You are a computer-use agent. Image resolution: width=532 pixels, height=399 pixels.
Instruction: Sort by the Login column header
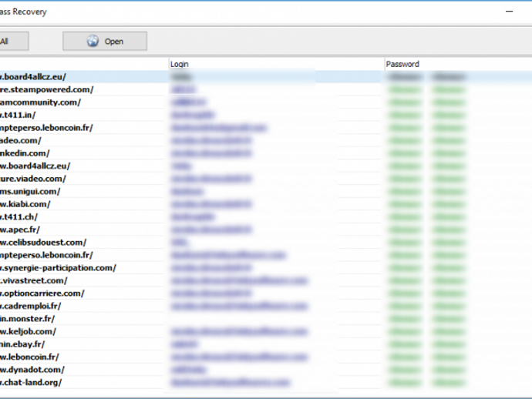(276, 64)
